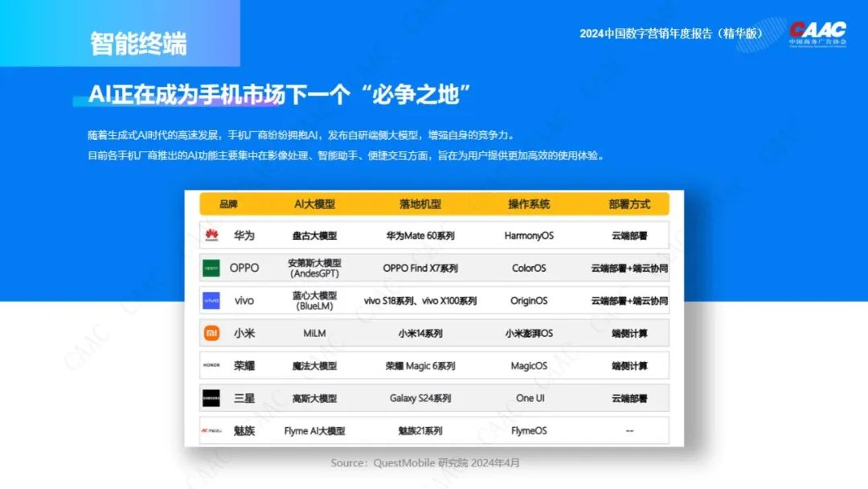Viewport: 868px width, 489px height.
Task: Click the 盘古大模型 cell
Action: [314, 236]
